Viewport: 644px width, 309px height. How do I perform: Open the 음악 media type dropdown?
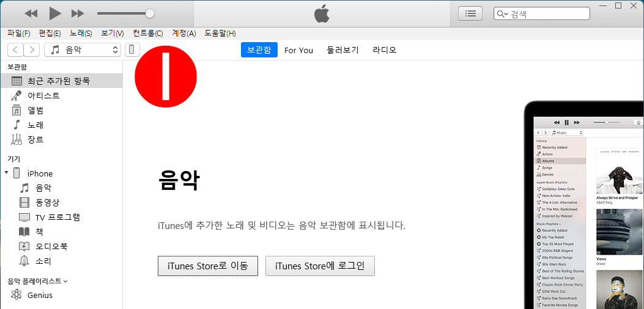click(83, 50)
